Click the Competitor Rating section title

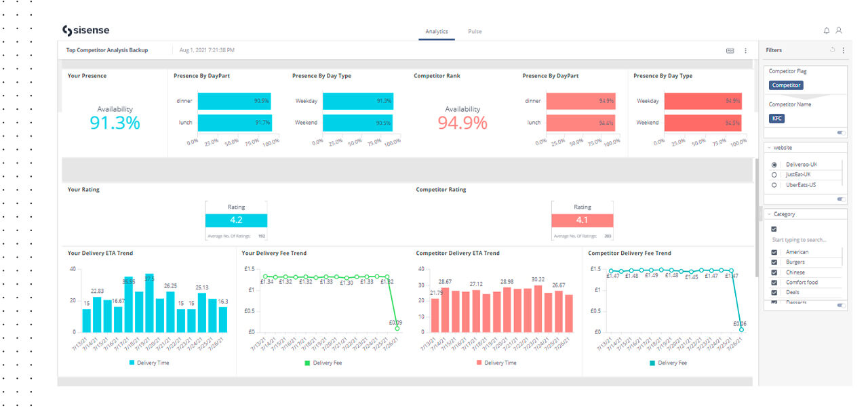pyautogui.click(x=441, y=190)
